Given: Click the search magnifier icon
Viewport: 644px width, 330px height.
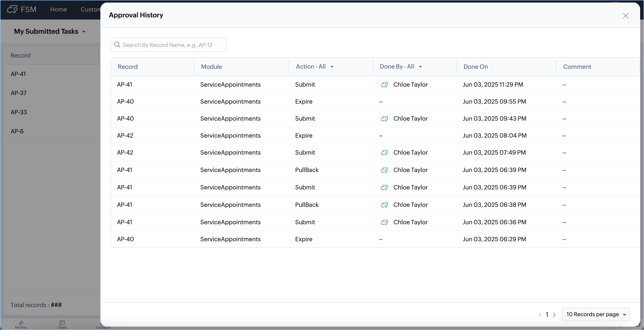Looking at the screenshot, I should [117, 45].
